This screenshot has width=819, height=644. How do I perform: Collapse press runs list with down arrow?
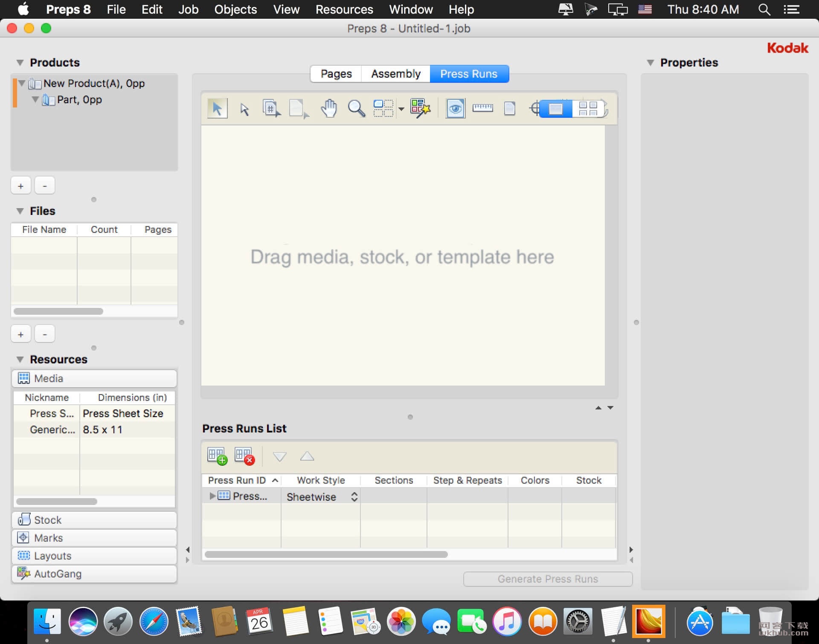(x=610, y=408)
